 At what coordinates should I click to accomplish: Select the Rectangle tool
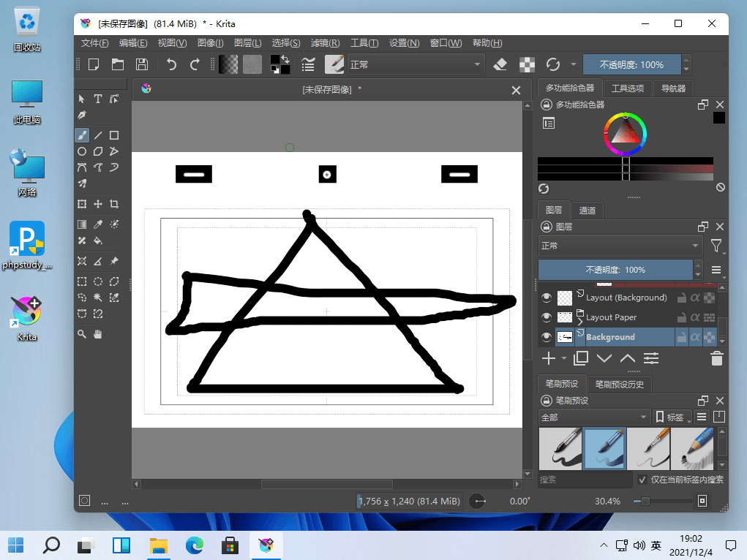pos(114,135)
